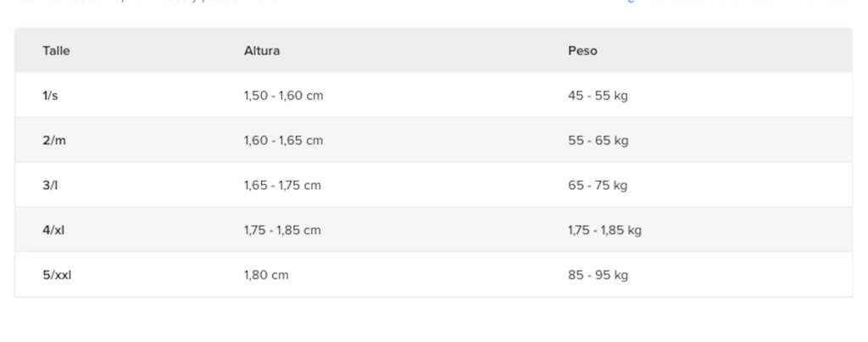Image resolution: width=868 pixels, height=342 pixels.
Task: Click the Altura column header
Action: pyautogui.click(x=262, y=50)
